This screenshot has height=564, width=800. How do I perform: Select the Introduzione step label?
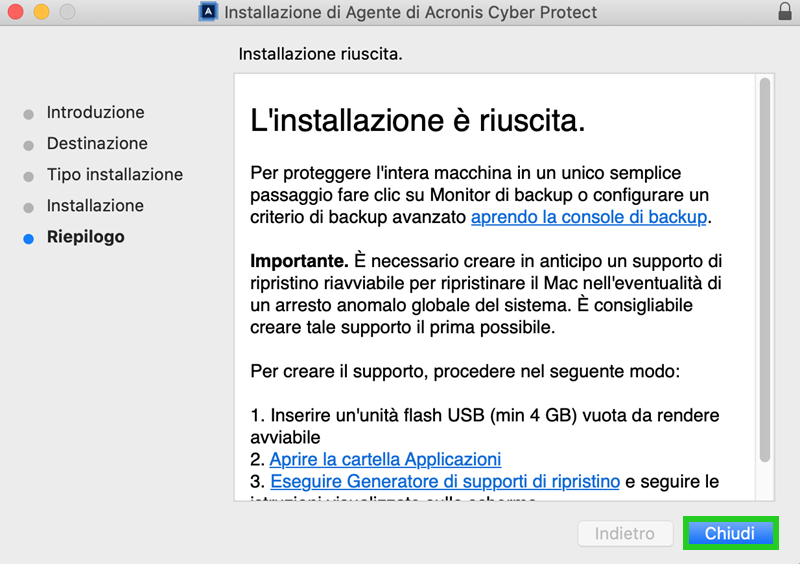coord(95,112)
